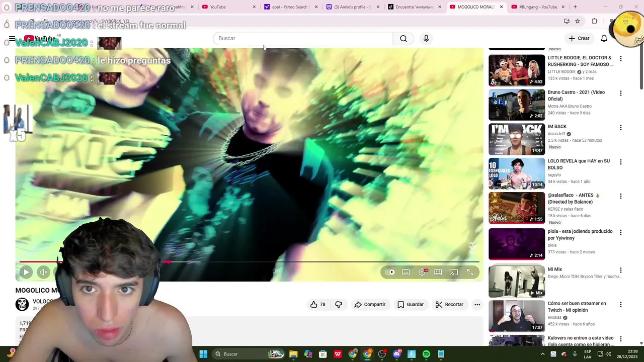Start voice search with the microphone icon
This screenshot has height=362, width=644.
[426, 38]
